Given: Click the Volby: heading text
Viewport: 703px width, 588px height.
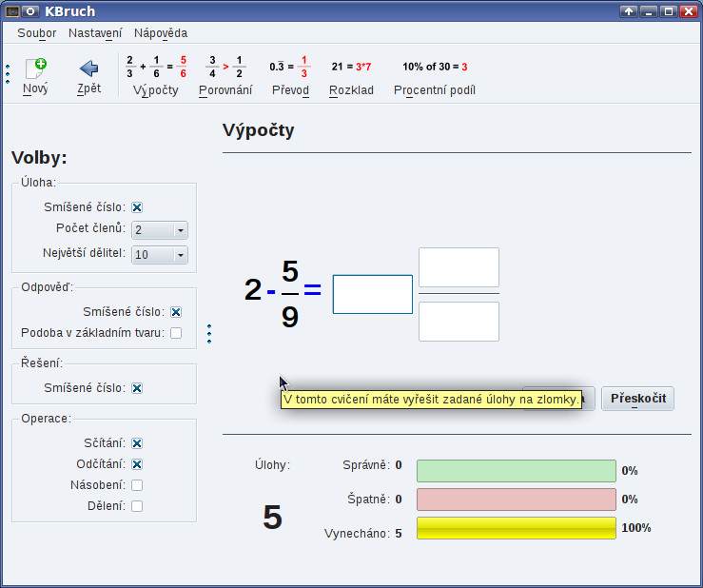Looking at the screenshot, I should pyautogui.click(x=39, y=158).
